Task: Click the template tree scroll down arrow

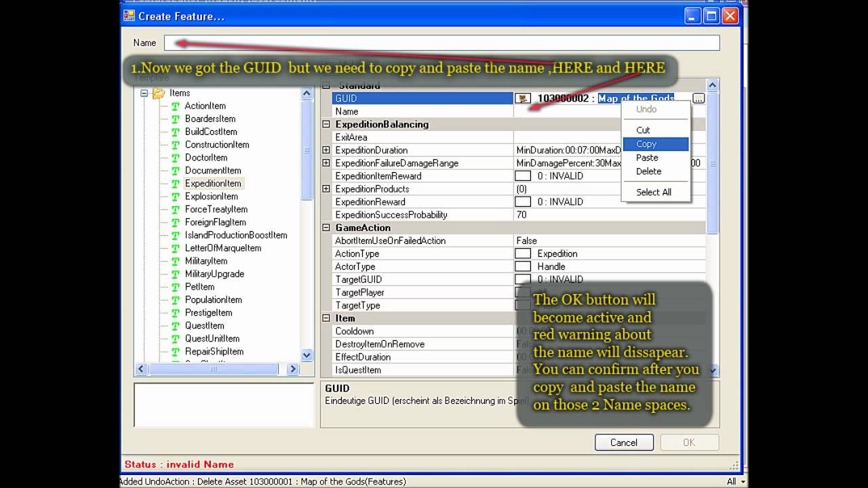Action: coord(307,355)
